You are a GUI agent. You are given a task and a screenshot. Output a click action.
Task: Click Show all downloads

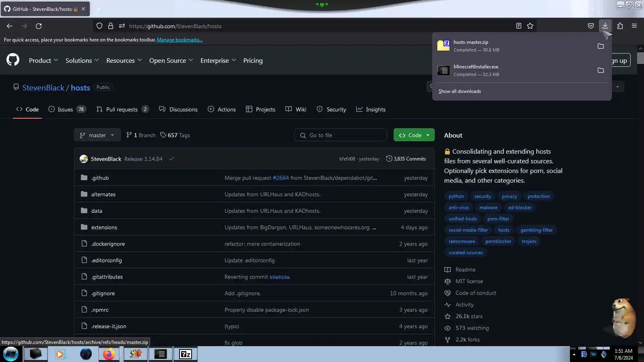tap(460, 91)
